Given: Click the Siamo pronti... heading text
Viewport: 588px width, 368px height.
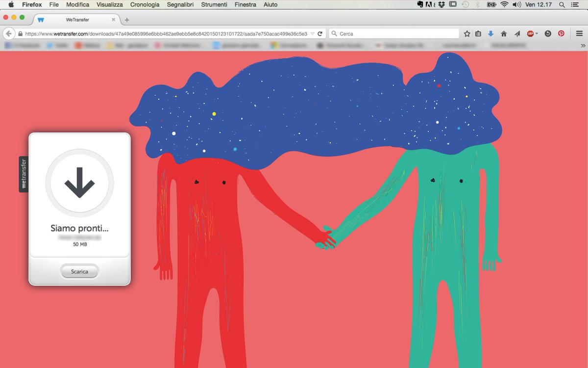Looking at the screenshot, I should [79, 228].
